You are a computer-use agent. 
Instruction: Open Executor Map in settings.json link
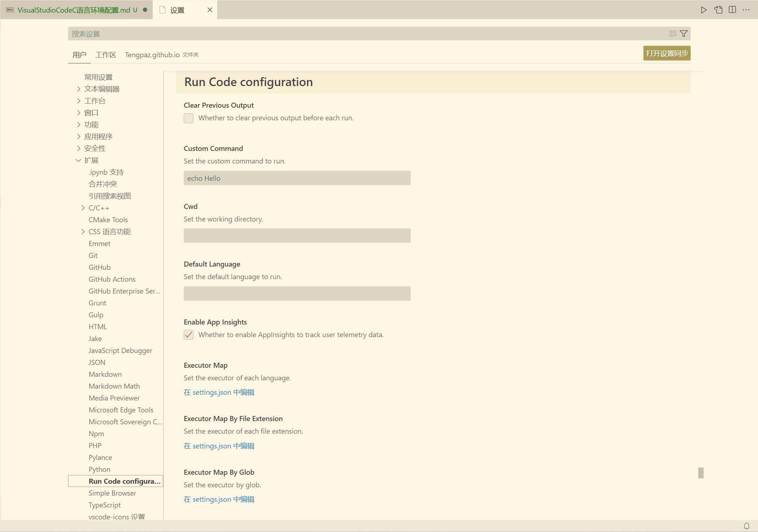click(219, 392)
